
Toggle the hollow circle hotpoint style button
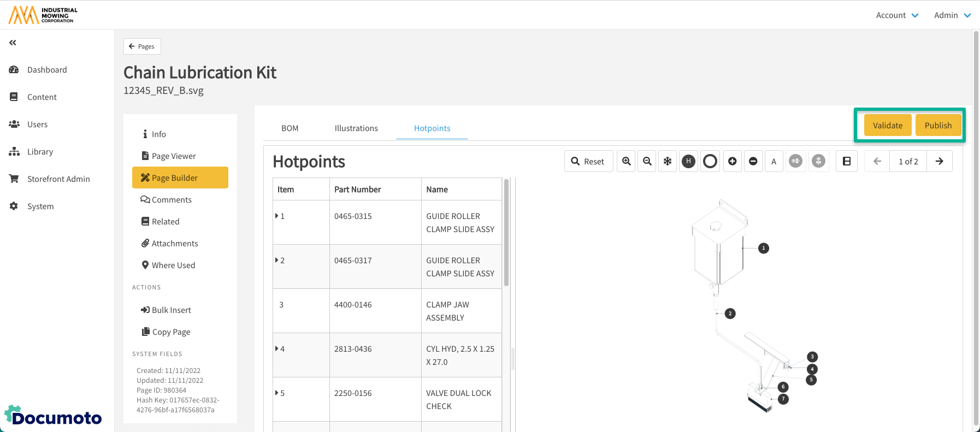pyautogui.click(x=710, y=161)
